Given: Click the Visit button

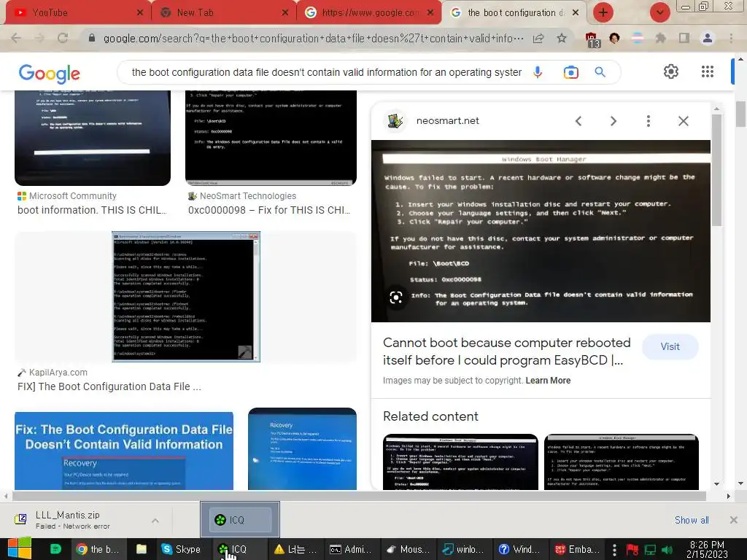Looking at the screenshot, I should tap(670, 346).
